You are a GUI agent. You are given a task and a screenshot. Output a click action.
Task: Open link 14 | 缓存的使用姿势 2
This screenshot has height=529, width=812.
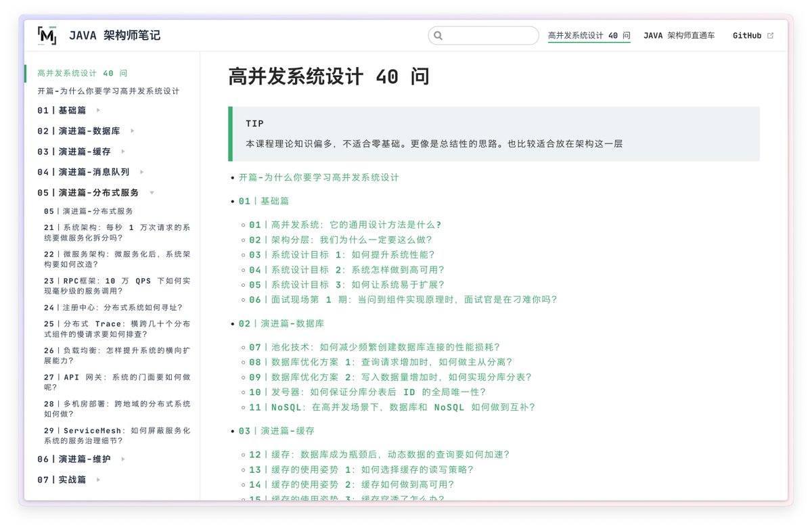point(352,484)
